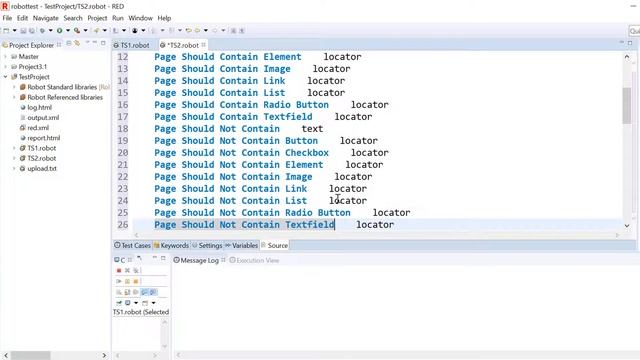
Task: Click the red Terminate icon in console
Action: click(119, 270)
